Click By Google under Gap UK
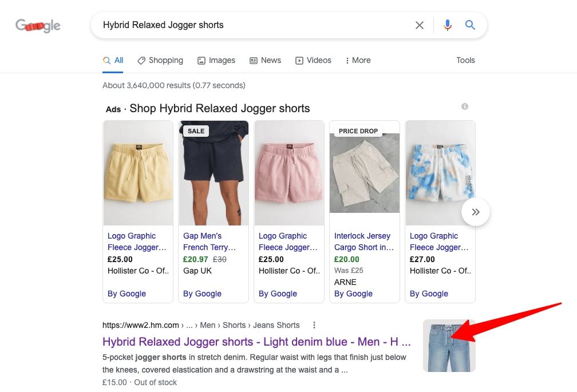577x392 pixels. point(203,294)
